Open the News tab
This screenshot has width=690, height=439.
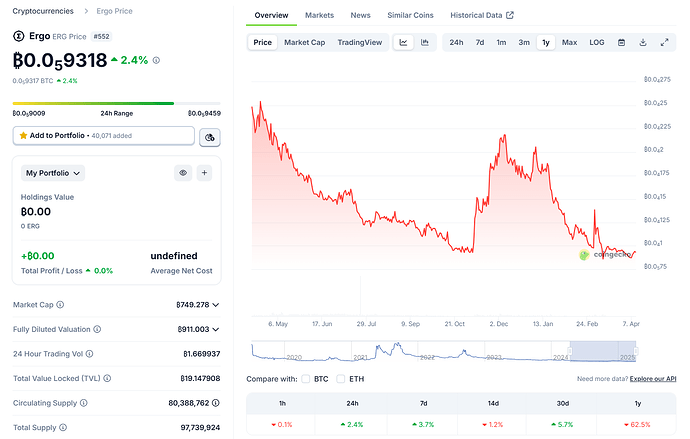pos(360,15)
